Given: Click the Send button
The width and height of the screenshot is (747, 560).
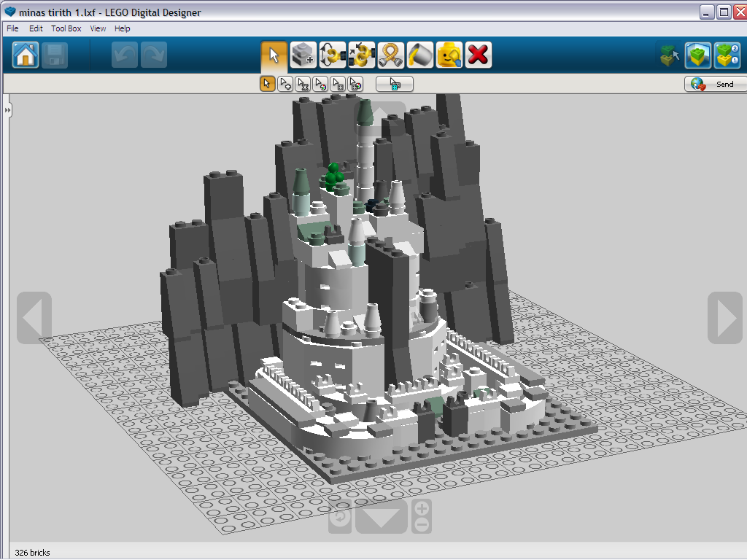Looking at the screenshot, I should tap(715, 84).
